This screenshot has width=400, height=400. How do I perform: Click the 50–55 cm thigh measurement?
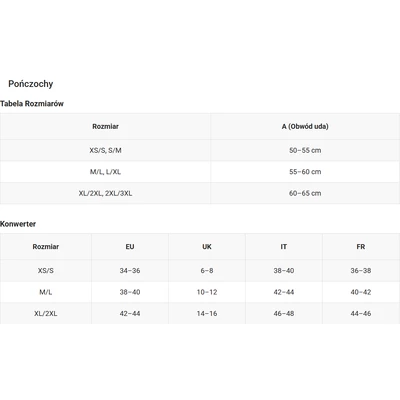pyautogui.click(x=305, y=150)
